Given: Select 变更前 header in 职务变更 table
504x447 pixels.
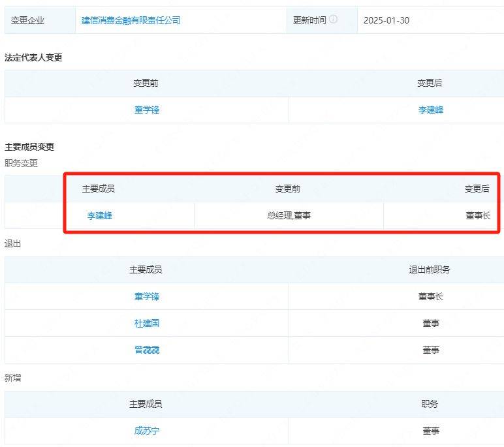Looking at the screenshot, I should 288,189.
